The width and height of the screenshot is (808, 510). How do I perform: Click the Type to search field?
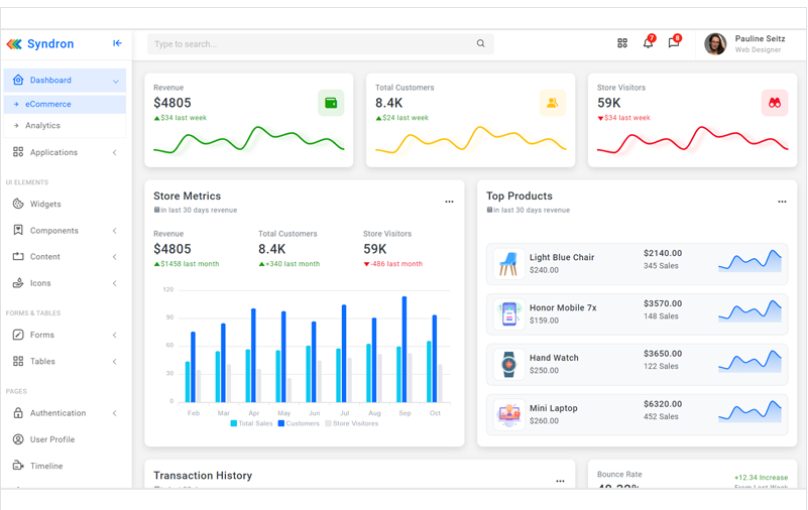click(310, 44)
